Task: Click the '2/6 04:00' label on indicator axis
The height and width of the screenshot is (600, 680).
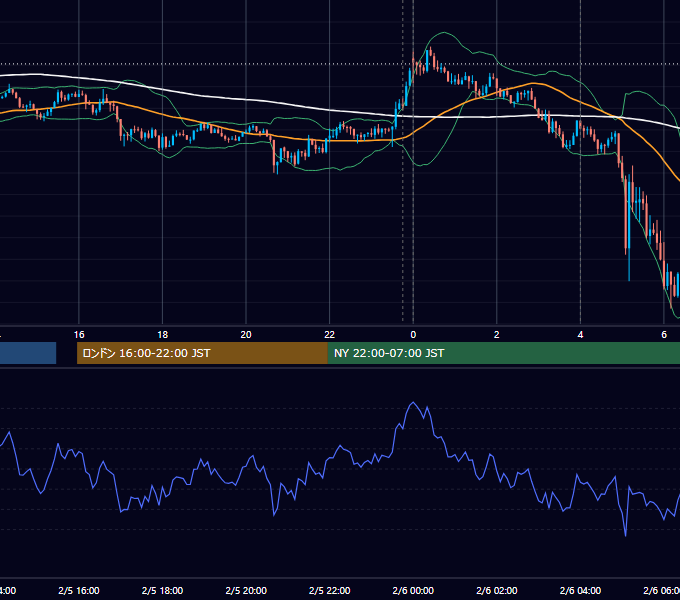Action: 580,590
